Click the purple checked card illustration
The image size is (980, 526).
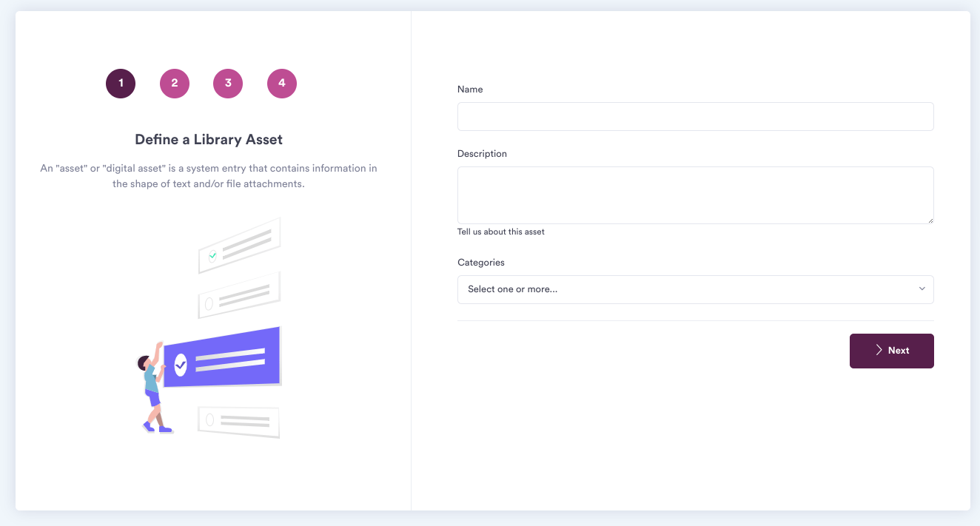pyautogui.click(x=222, y=357)
